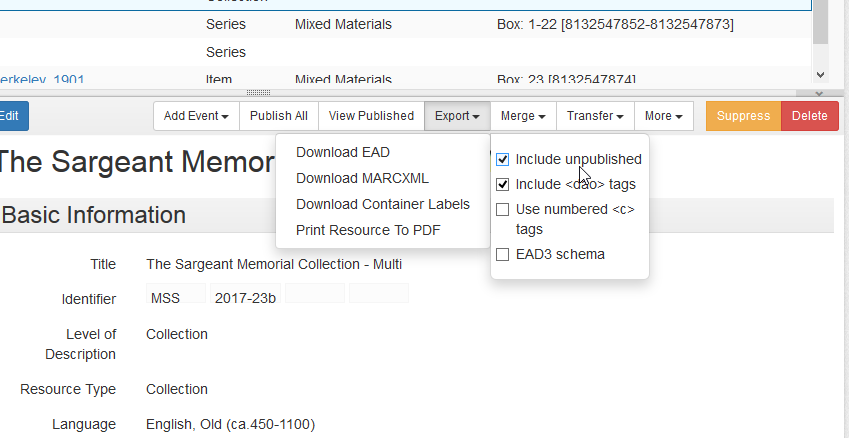Collapse the Export dropdown button

click(x=457, y=116)
